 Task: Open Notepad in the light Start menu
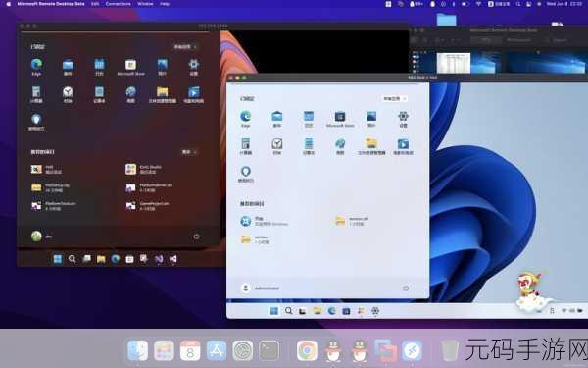[309, 146]
